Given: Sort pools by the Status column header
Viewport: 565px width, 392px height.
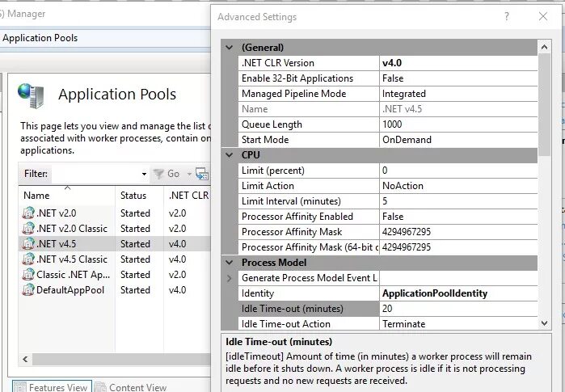Looking at the screenshot, I should 133,196.
